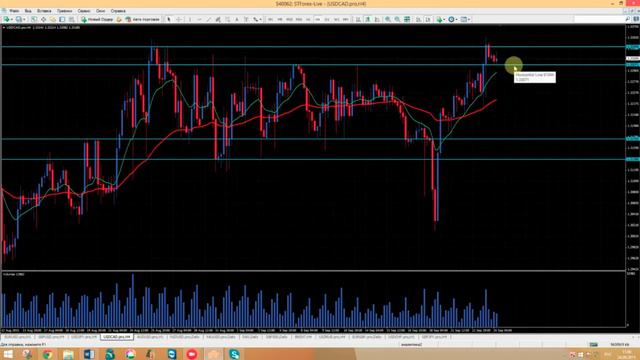Open the New Chart toolbar icon
The width and height of the screenshot is (640, 360).
tap(6, 19)
